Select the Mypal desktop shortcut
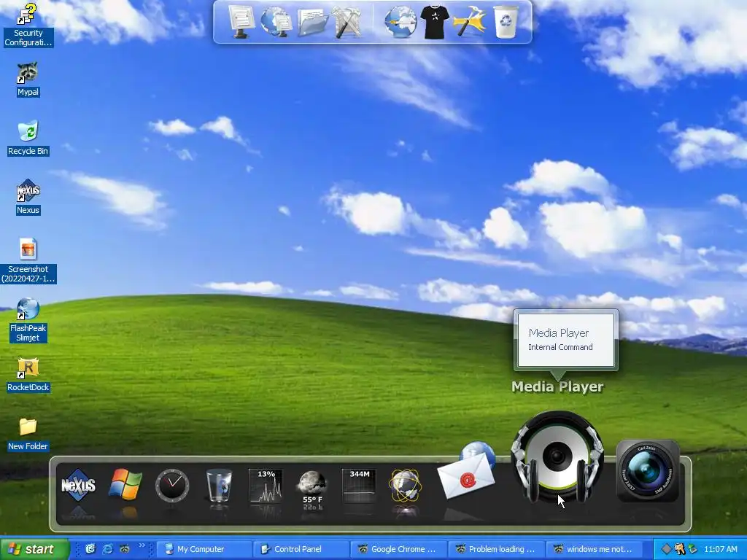 click(28, 79)
